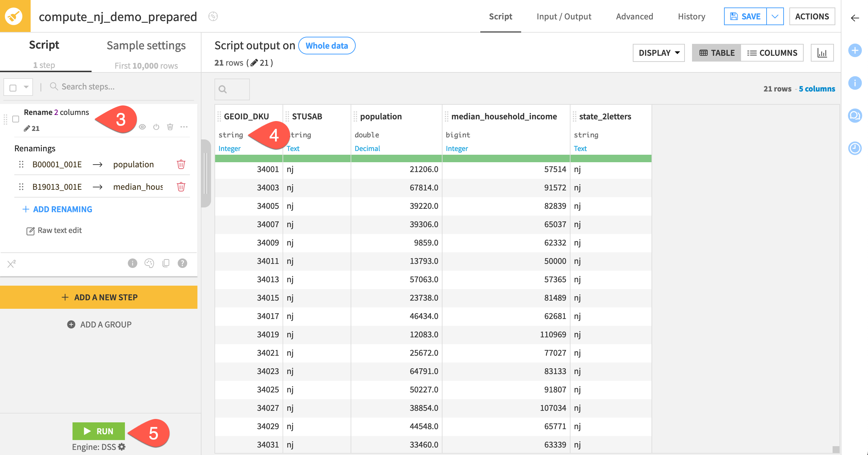Open the more options dots on Rename step
868x455 pixels.
[x=184, y=127]
